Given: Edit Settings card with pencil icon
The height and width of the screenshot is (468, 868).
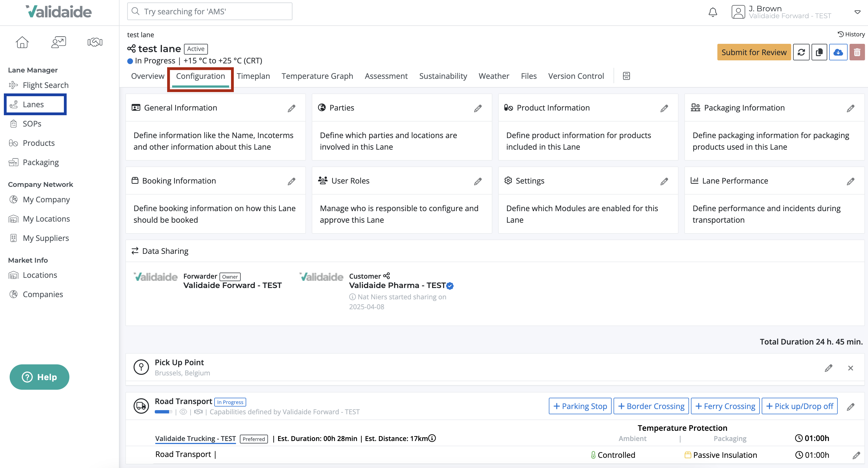Looking at the screenshot, I should point(664,181).
